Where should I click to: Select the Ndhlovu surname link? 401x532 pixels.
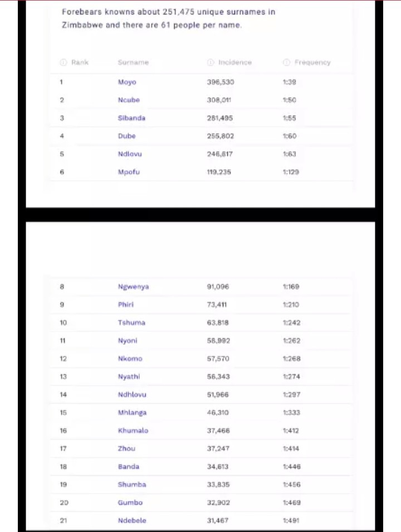[132, 395]
